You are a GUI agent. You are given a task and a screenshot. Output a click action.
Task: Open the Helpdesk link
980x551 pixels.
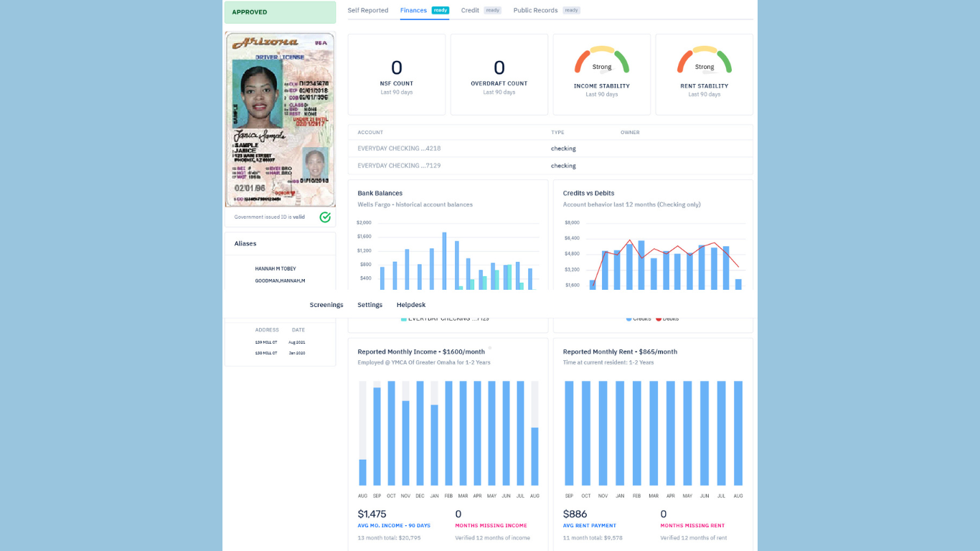411,305
